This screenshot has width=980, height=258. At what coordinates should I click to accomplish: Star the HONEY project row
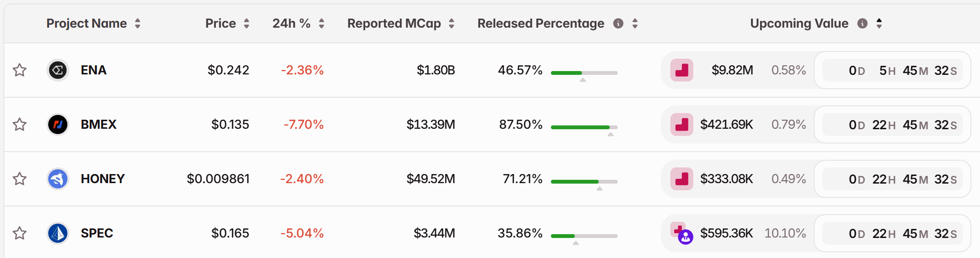[20, 179]
